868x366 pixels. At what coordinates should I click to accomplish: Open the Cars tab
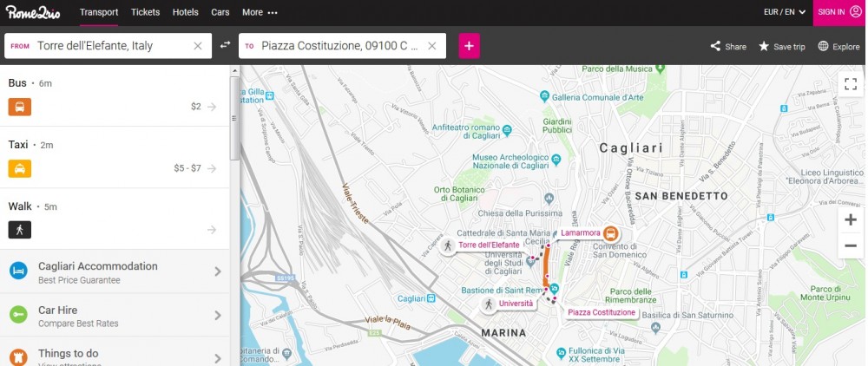coord(220,12)
